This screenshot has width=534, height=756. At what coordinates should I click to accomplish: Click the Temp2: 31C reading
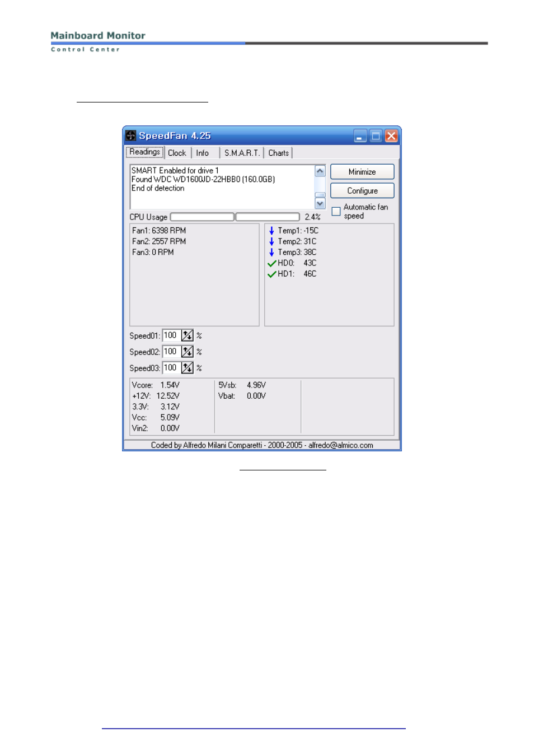click(x=297, y=241)
